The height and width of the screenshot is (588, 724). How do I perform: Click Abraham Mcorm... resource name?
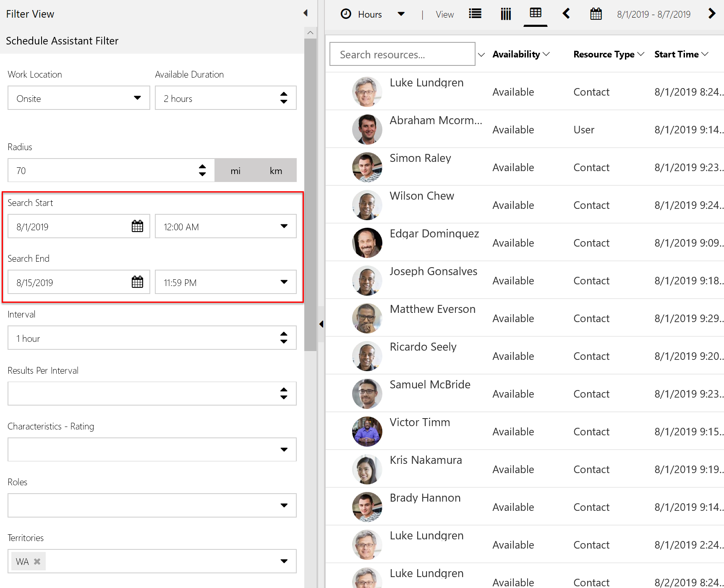[x=436, y=120]
